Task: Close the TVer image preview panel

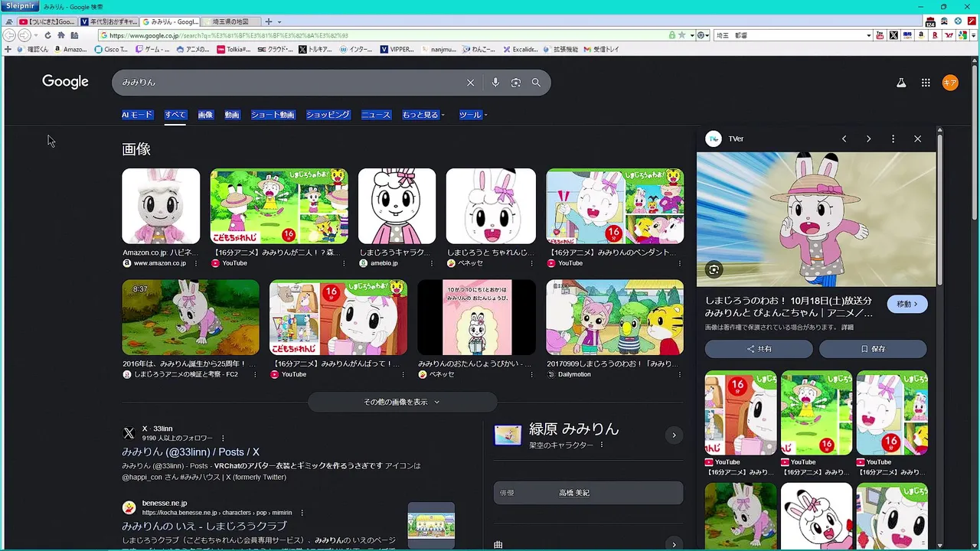Action: point(917,139)
